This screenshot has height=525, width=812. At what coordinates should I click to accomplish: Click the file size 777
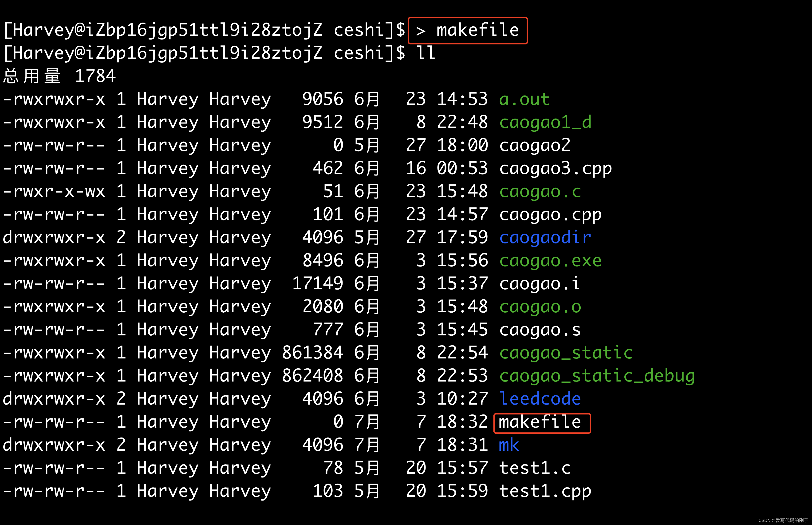328,330
